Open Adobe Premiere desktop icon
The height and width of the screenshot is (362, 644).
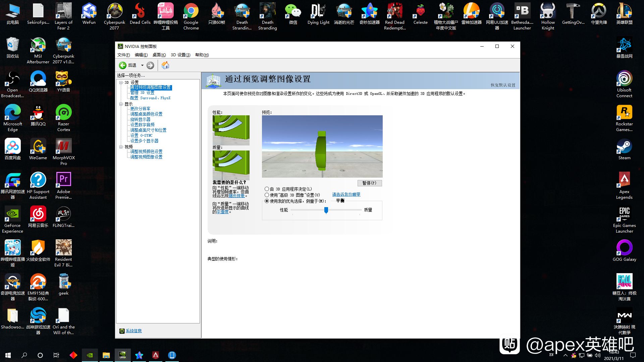[64, 186]
